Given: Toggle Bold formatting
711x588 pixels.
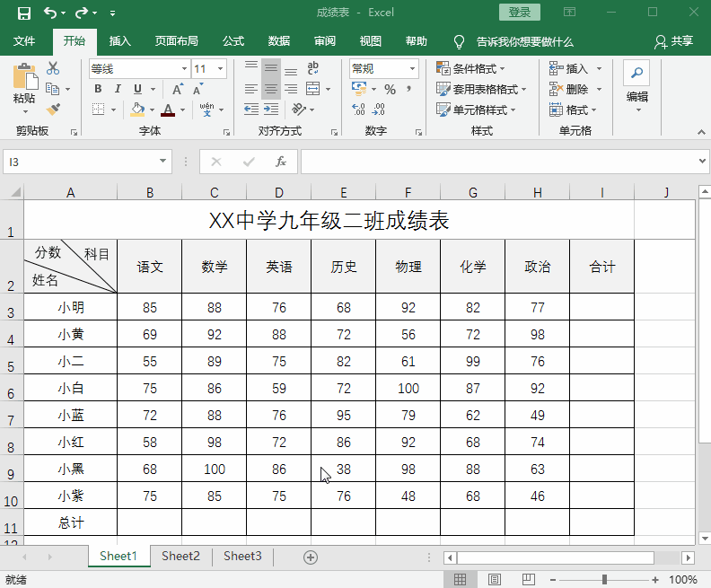Looking at the screenshot, I should [98, 89].
